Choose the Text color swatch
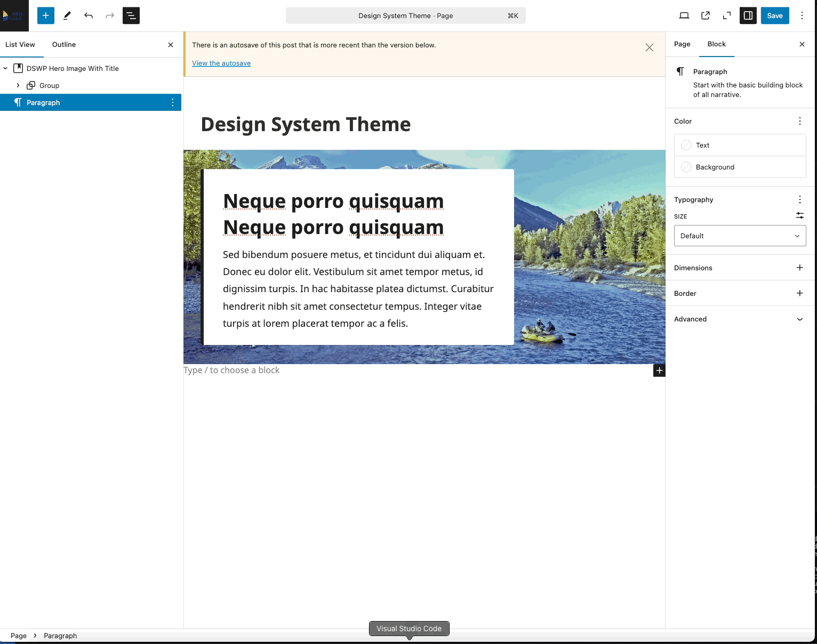 click(x=740, y=145)
